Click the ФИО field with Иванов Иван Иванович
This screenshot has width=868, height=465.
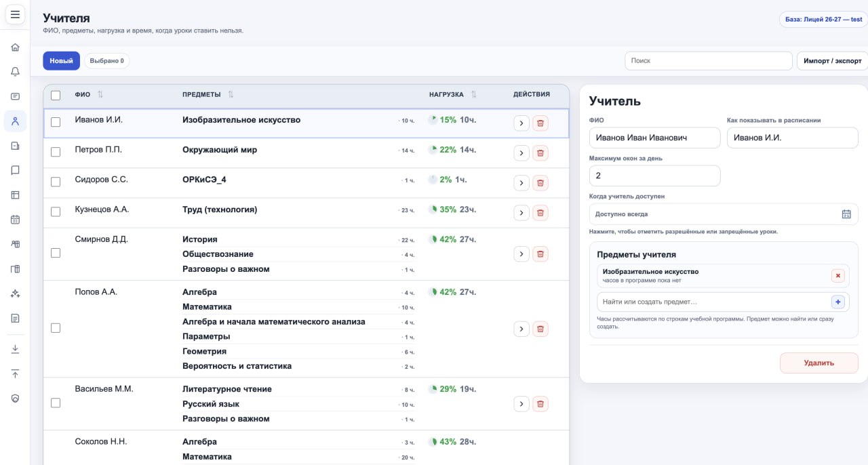(654, 138)
